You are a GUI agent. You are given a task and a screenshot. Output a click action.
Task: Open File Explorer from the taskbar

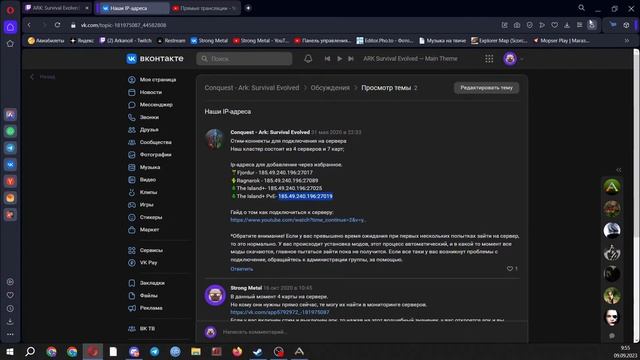point(196,351)
